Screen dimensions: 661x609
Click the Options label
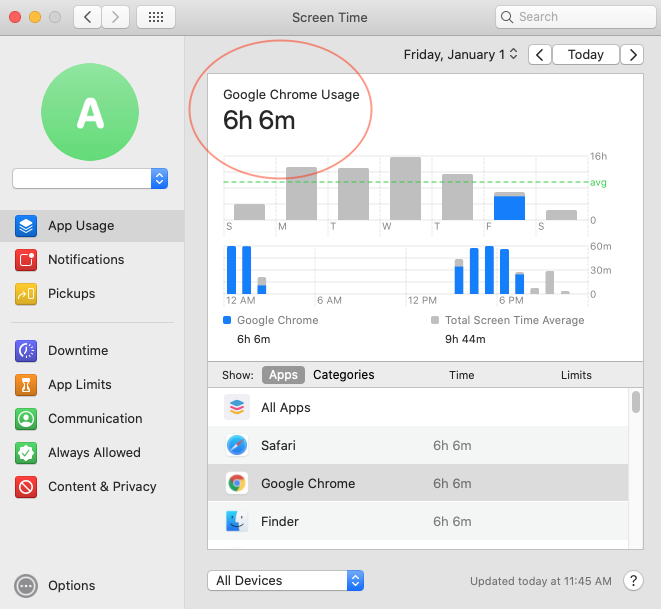tap(72, 586)
